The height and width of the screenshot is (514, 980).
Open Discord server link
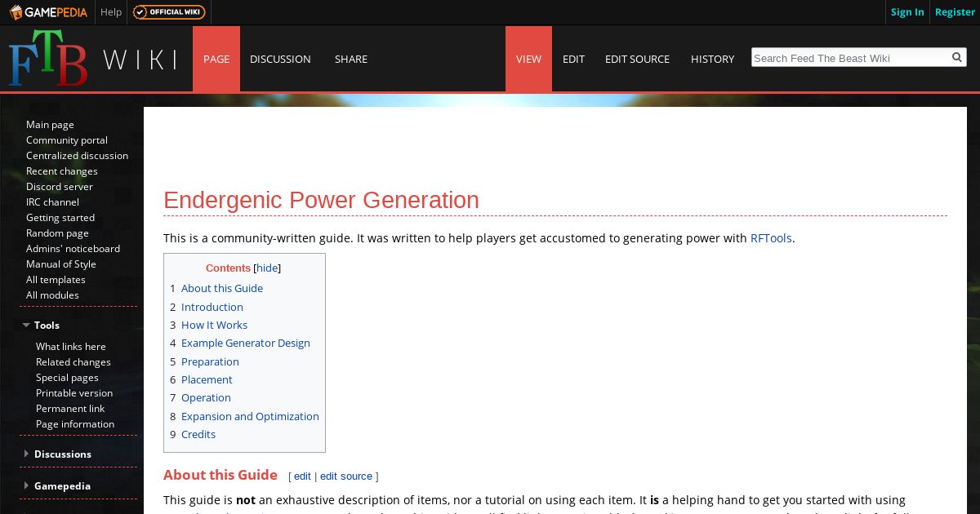60,186
